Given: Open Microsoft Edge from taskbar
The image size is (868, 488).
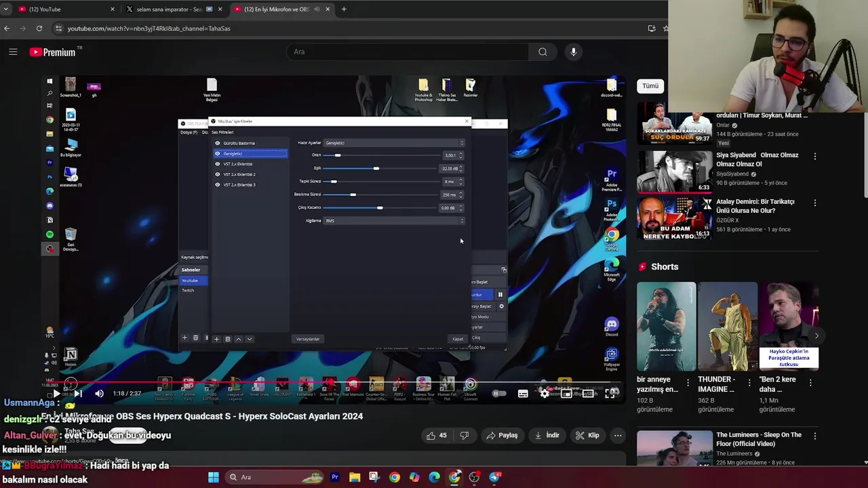Looking at the screenshot, I should (434, 477).
